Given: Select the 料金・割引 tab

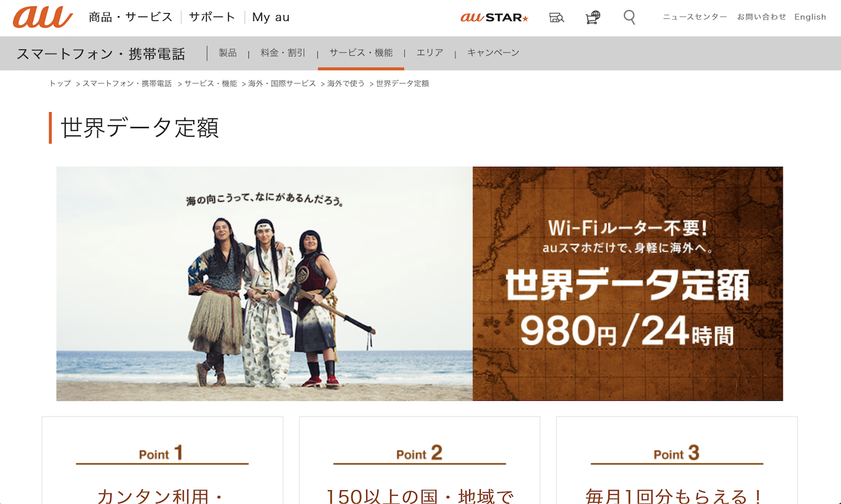Looking at the screenshot, I should tap(283, 53).
